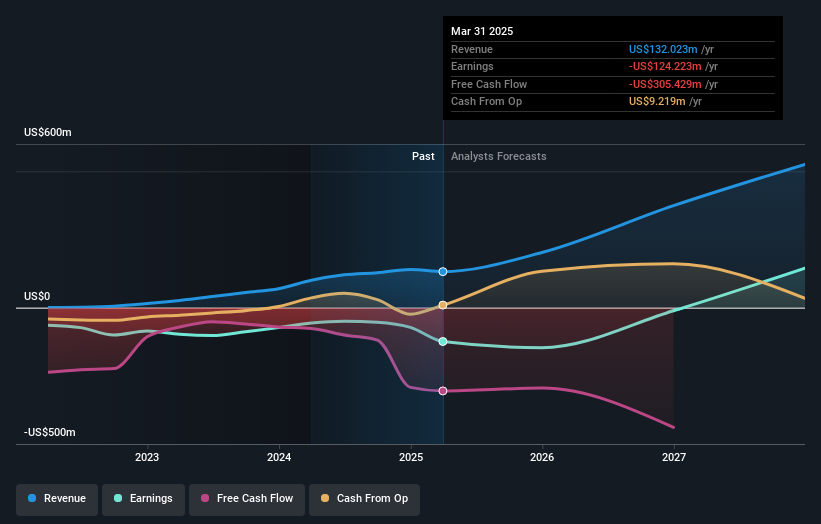
Task: Toggle the Revenue legend button
Action: pos(57,499)
